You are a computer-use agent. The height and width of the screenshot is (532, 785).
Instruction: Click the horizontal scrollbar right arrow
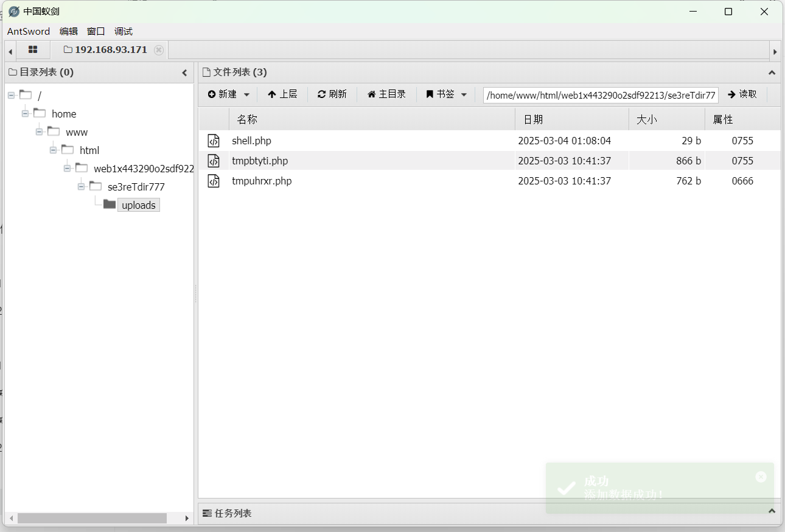pos(187,518)
